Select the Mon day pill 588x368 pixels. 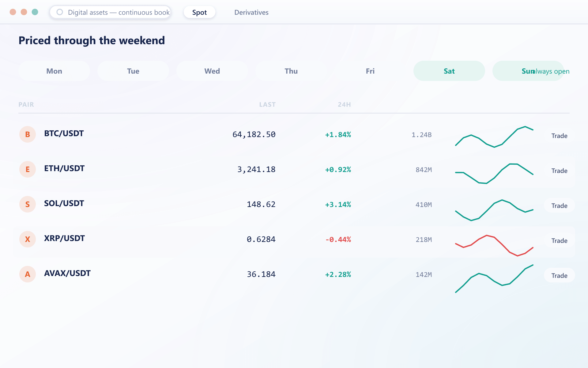pyautogui.click(x=54, y=71)
